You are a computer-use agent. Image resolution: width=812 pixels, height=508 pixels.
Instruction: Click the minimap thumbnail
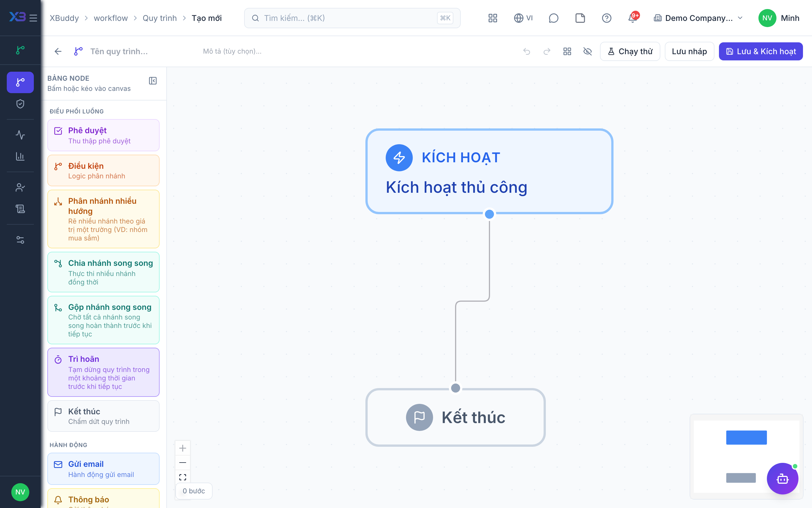[746, 456]
